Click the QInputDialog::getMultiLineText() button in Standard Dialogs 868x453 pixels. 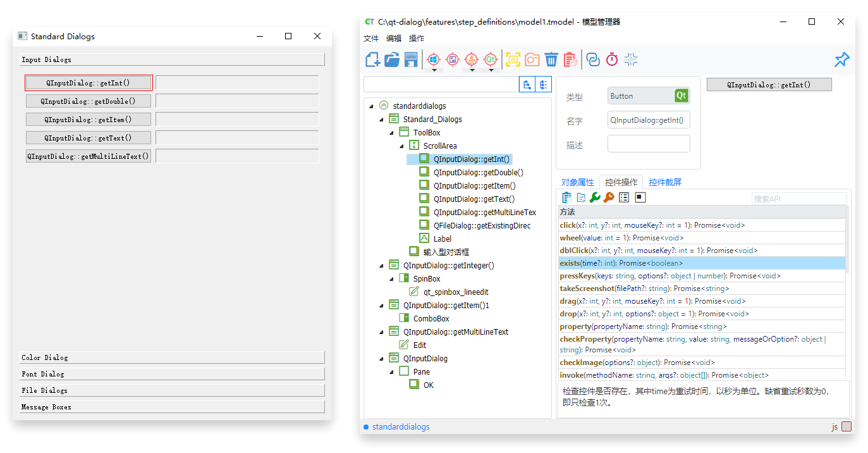pos(89,156)
